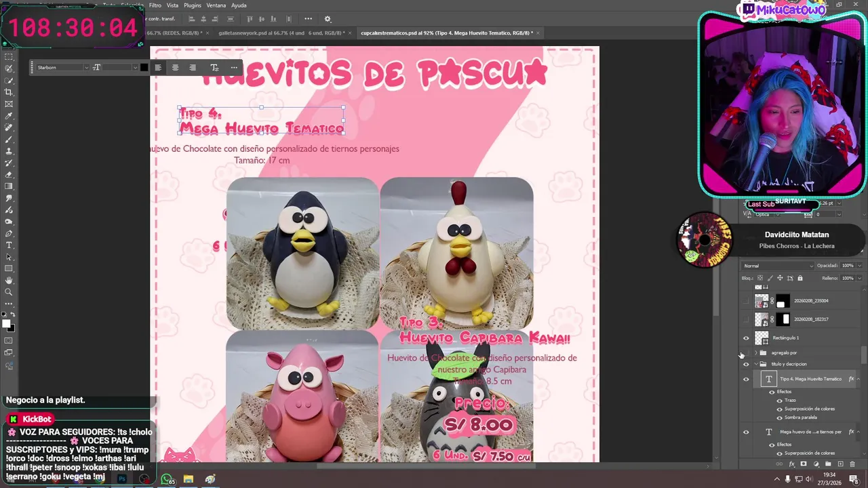The image size is (868, 488).
Task: Add layer mask at Layers panel bottom
Action: [804, 464]
